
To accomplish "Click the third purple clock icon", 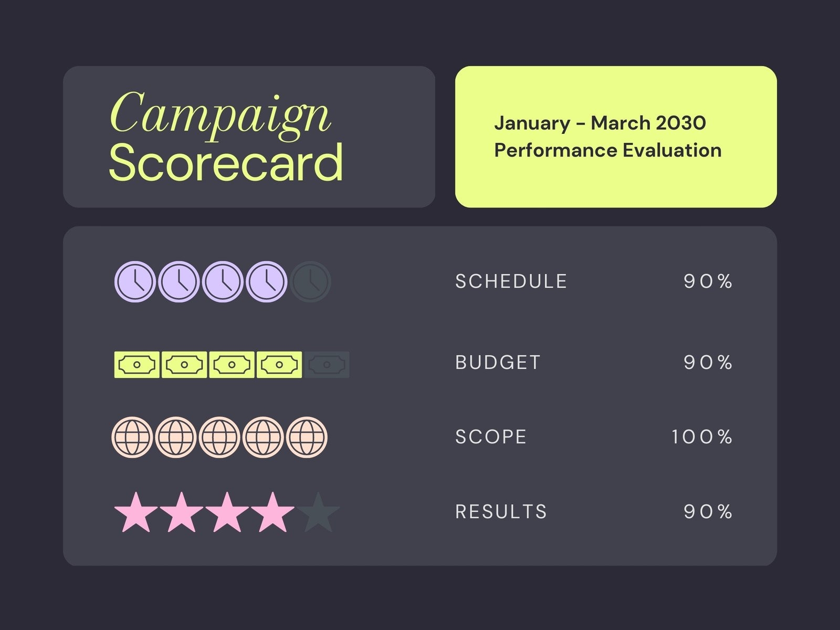I will point(223,281).
